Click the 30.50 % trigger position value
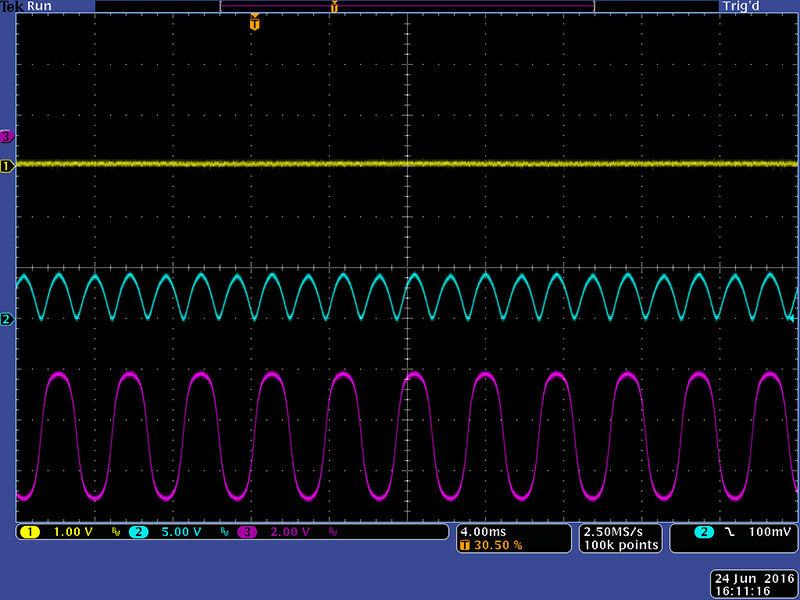 coord(498,545)
